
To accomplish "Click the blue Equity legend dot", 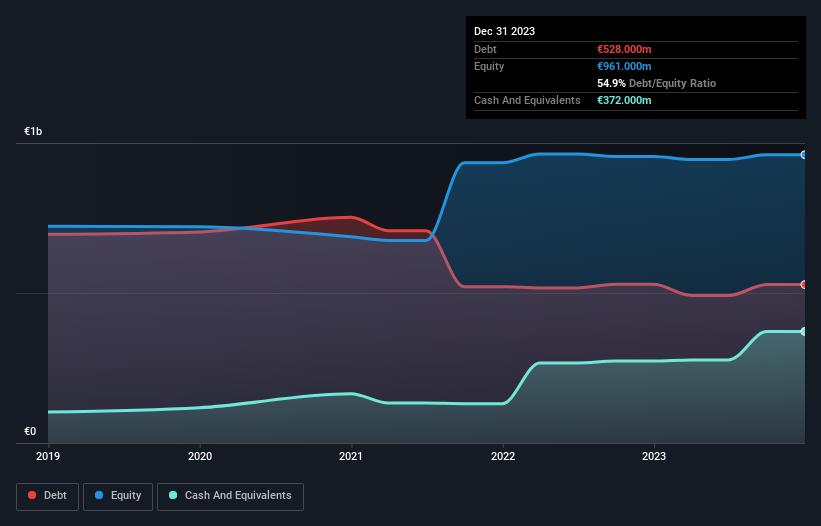I will coord(99,495).
